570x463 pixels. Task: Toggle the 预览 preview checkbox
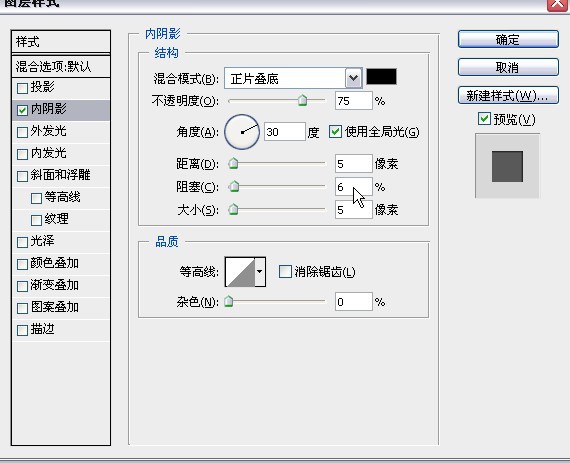[x=484, y=119]
